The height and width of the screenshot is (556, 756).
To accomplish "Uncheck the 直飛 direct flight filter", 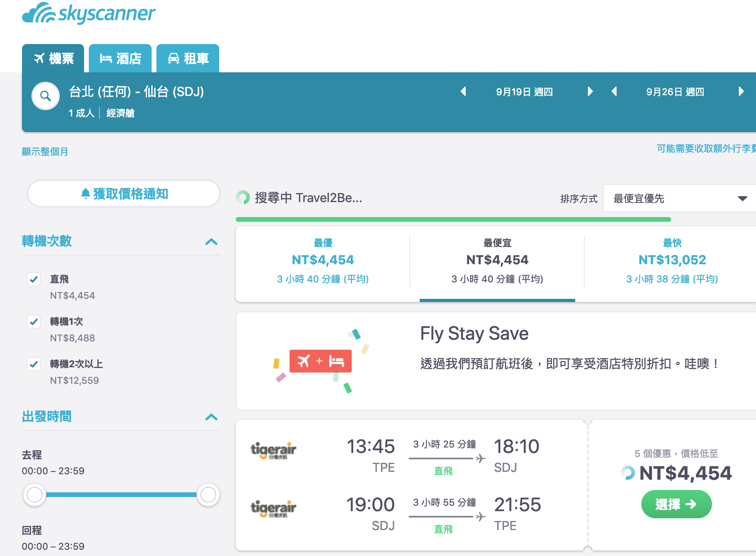I will [x=34, y=279].
